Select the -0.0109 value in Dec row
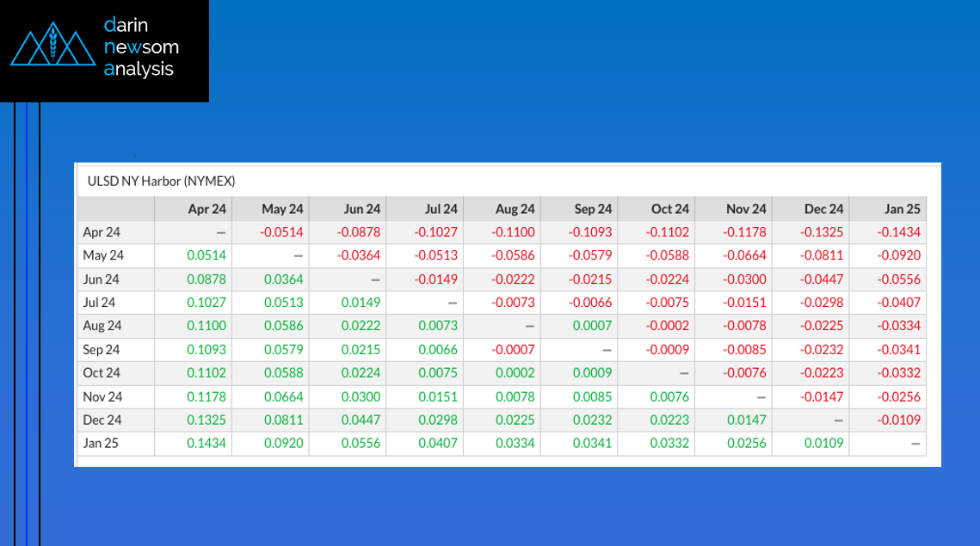980x546 pixels. point(899,420)
